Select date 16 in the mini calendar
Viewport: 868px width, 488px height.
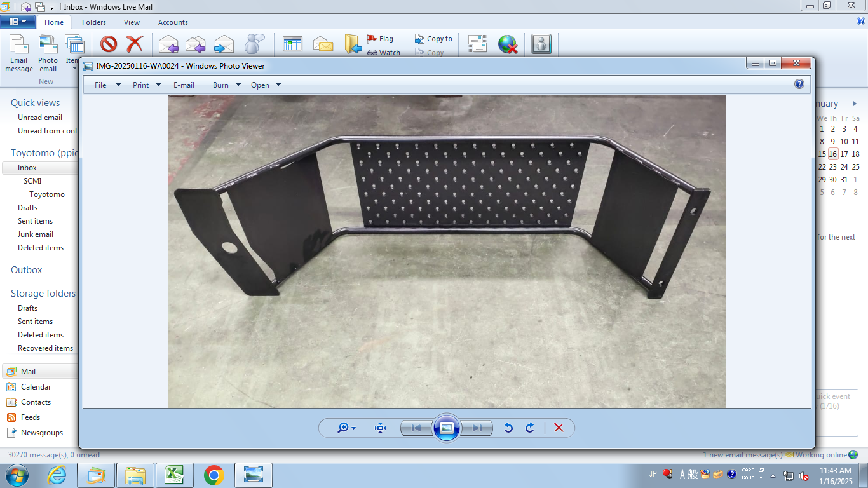point(832,154)
